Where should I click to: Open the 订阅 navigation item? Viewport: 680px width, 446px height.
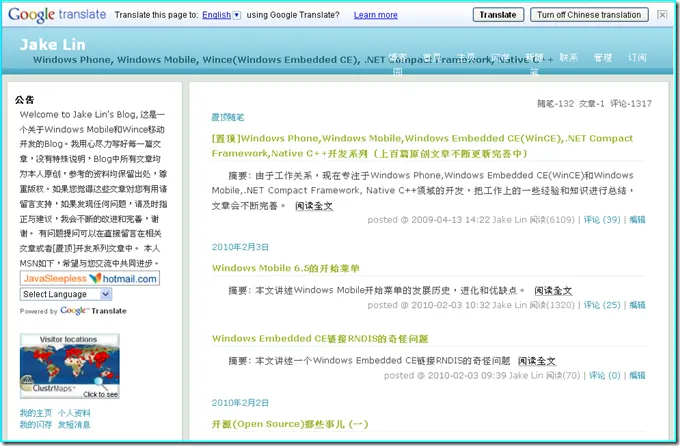point(637,57)
